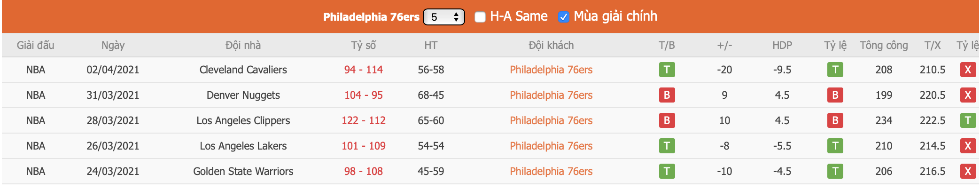The width and height of the screenshot is (980, 190).
Task: Click the green T over/under badge in Clippers row
Action: [x=968, y=121]
